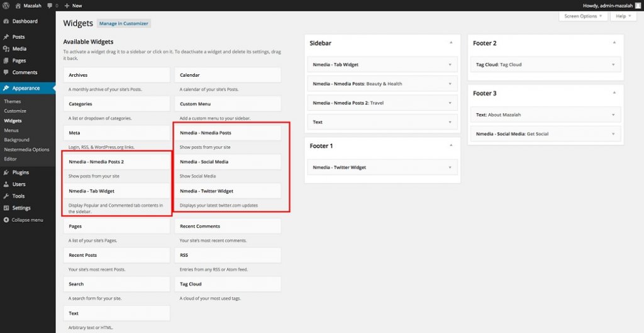Viewport: 644px width, 333px height.
Task: Click the Settings sliders icon
Action: point(6,208)
